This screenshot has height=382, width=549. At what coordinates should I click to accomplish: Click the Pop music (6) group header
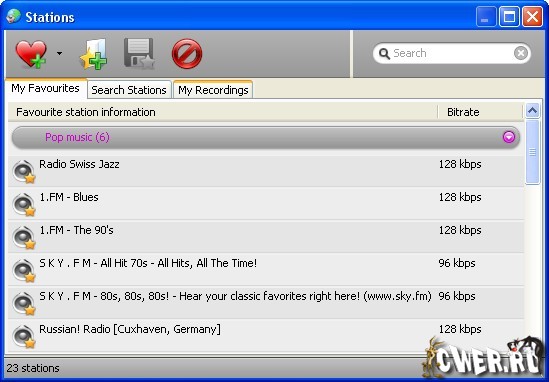click(x=266, y=137)
